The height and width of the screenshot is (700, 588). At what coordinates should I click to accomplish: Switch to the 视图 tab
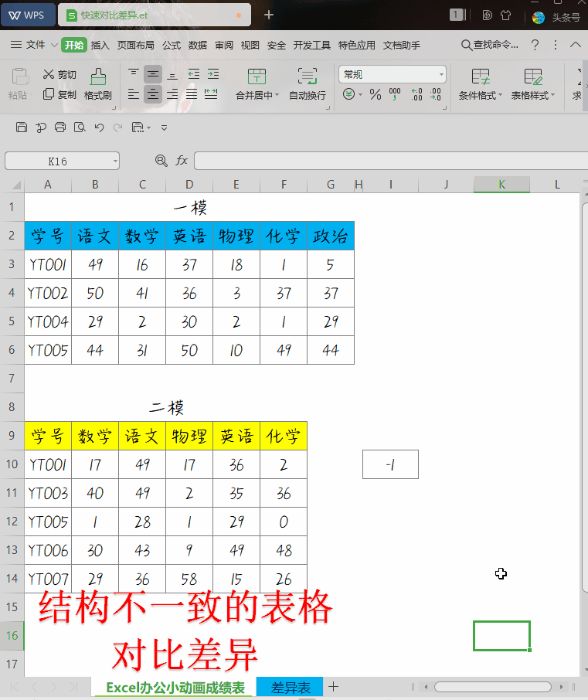pos(250,45)
